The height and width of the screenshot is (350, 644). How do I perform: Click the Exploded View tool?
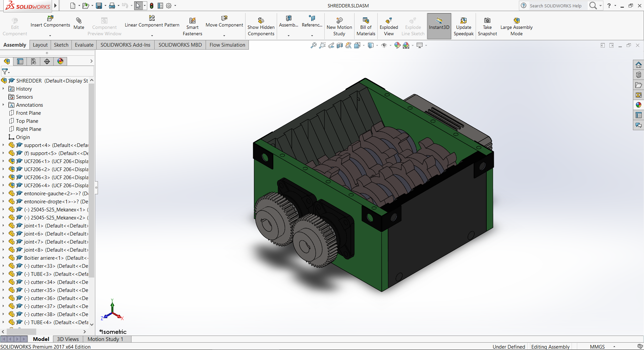389,27
